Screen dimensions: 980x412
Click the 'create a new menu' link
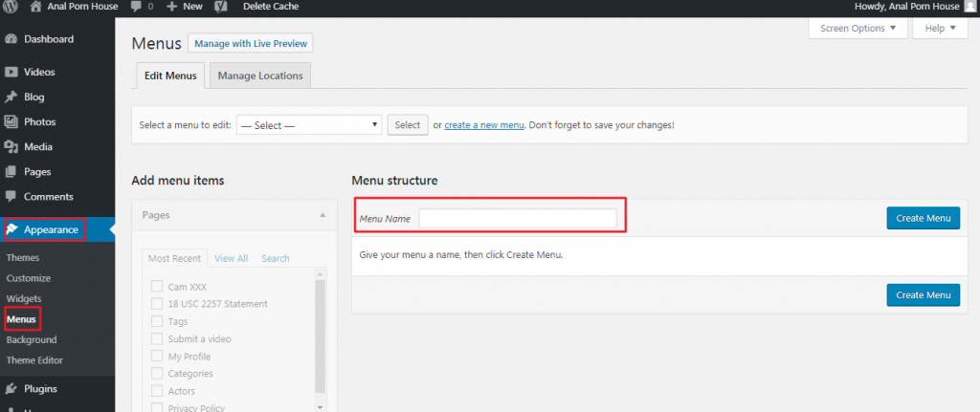point(484,125)
